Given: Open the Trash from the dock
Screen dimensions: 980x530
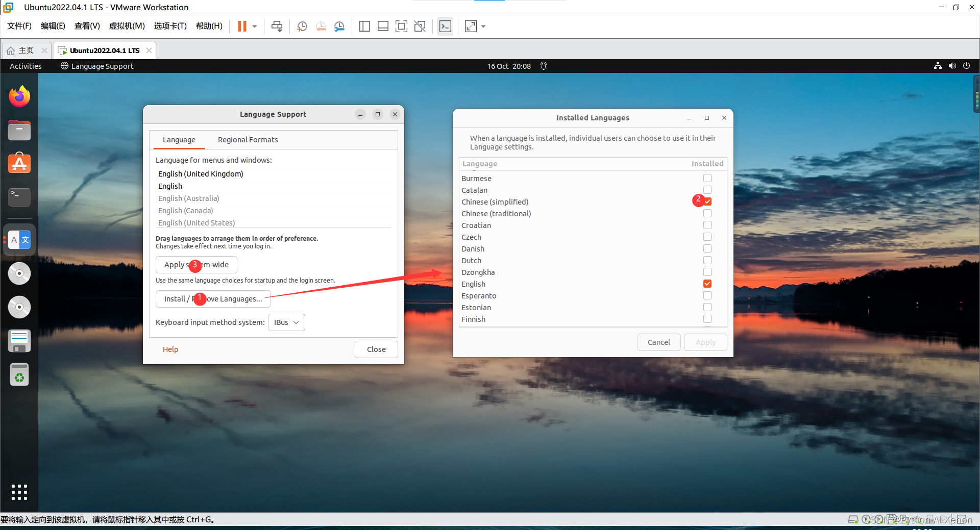Looking at the screenshot, I should [x=19, y=375].
